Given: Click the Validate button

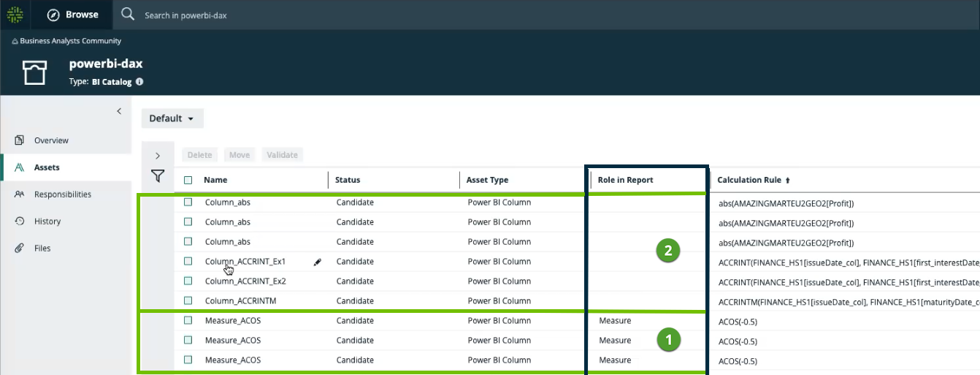Looking at the screenshot, I should 282,155.
